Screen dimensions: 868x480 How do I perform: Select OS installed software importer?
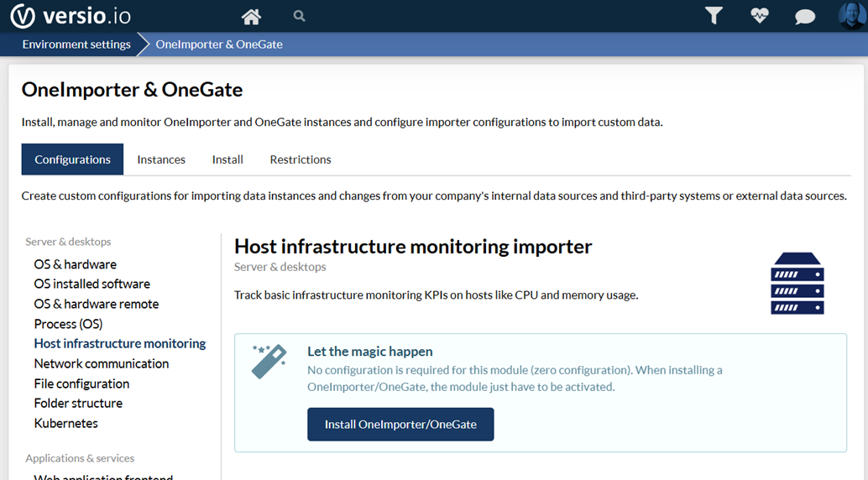click(92, 284)
